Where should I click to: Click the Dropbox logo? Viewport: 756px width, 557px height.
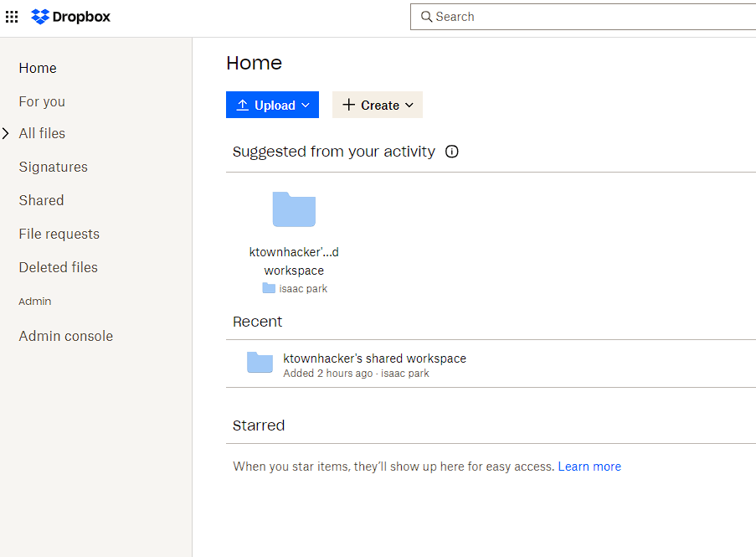click(x=70, y=16)
